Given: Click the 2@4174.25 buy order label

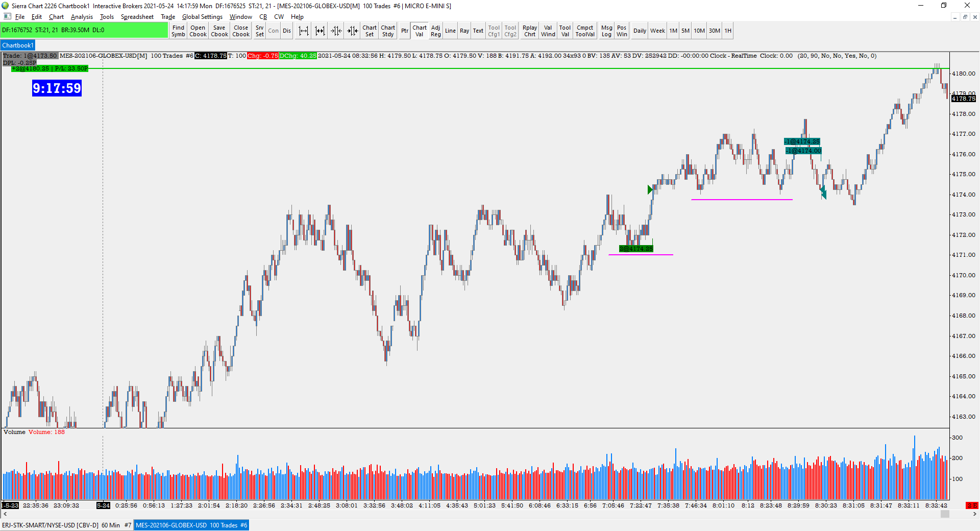Looking at the screenshot, I should tap(636, 249).
